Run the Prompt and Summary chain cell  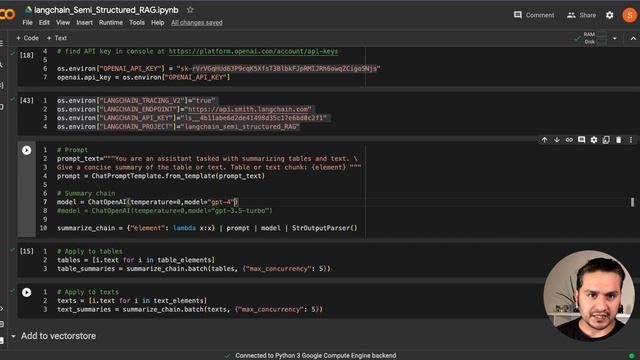tap(27, 150)
